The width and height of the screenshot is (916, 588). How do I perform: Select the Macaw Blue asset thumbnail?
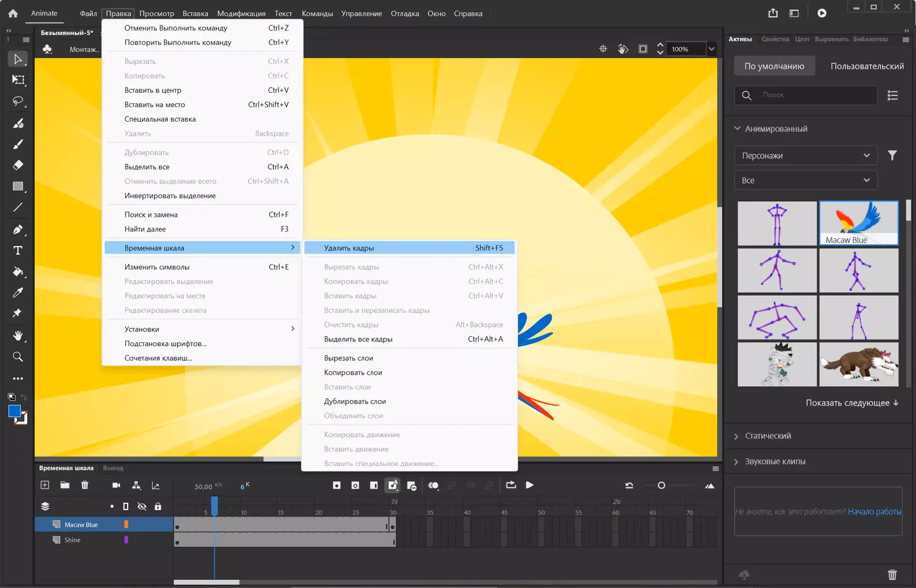[858, 223]
